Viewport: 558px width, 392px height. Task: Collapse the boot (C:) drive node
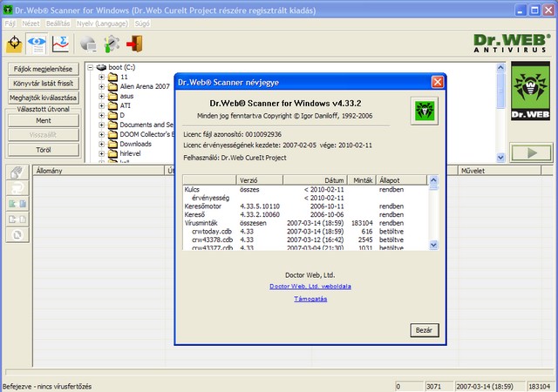click(91, 67)
